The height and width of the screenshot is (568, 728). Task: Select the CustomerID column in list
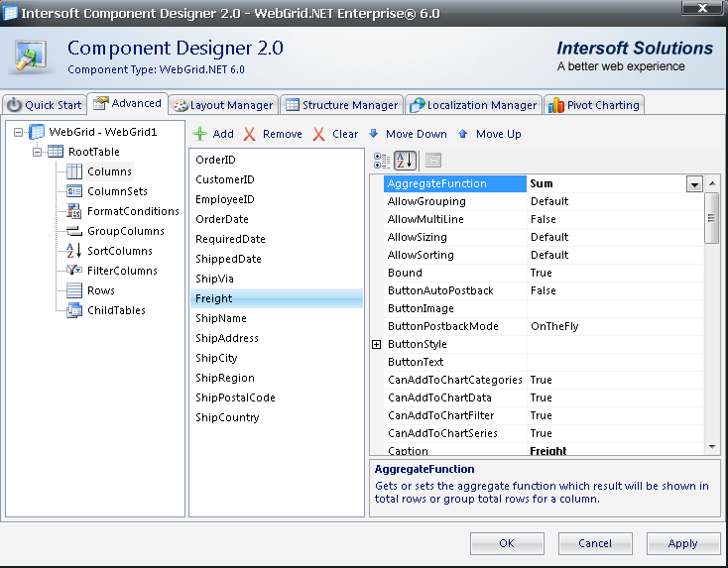tap(277, 179)
